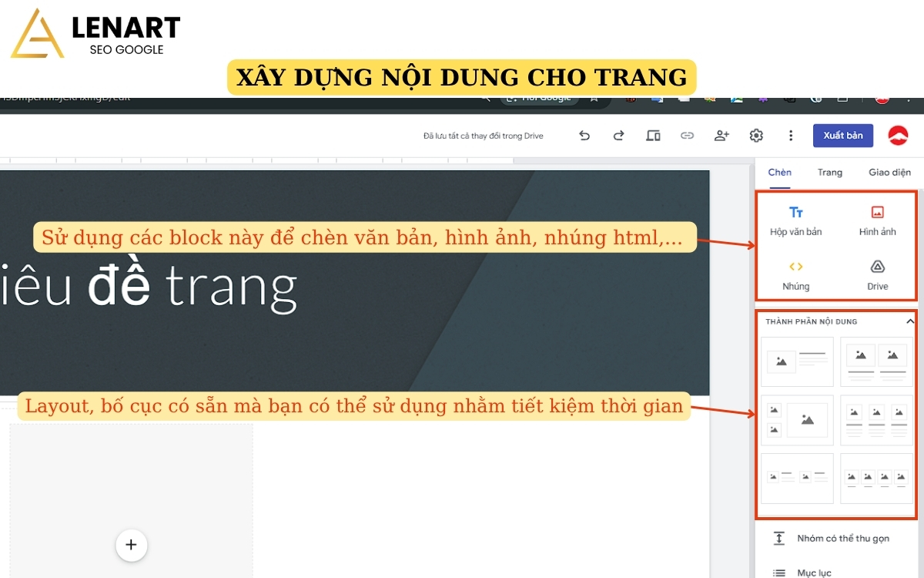The height and width of the screenshot is (578, 924).
Task: Click the redo arrow in the toolbar
Action: 618,135
